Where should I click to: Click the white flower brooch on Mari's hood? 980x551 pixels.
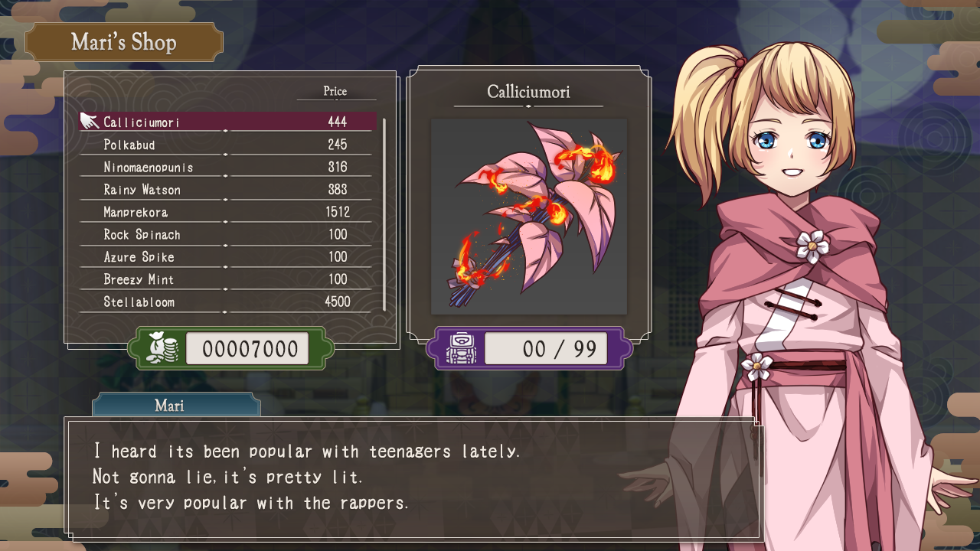[812, 246]
